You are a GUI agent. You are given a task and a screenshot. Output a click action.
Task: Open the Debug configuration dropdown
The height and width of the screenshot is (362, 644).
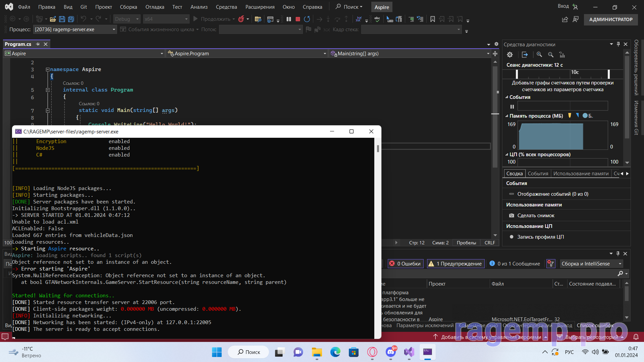[x=127, y=19]
